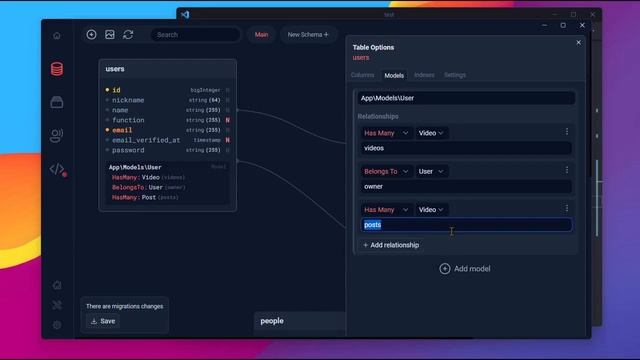This screenshot has height=360, width=640.
Task: Switch to the Settings tab
Action: (x=455, y=75)
